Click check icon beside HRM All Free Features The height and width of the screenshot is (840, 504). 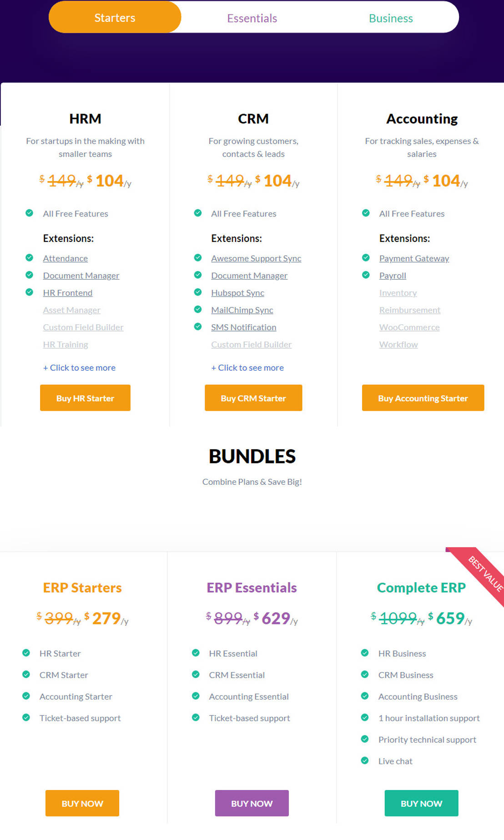click(30, 213)
